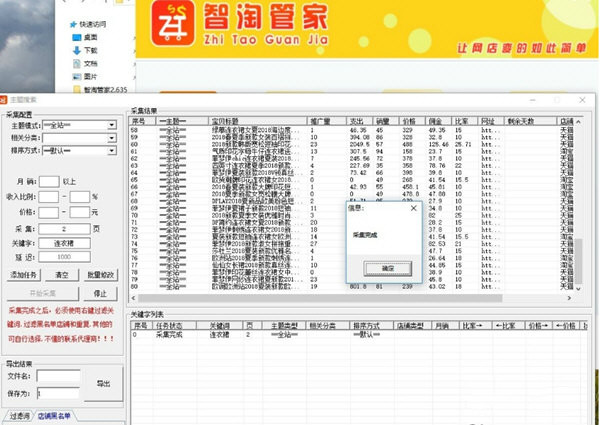This screenshot has height=425, width=600.
Task: Click the 关键词 header in keyword list
Action: click(x=220, y=326)
